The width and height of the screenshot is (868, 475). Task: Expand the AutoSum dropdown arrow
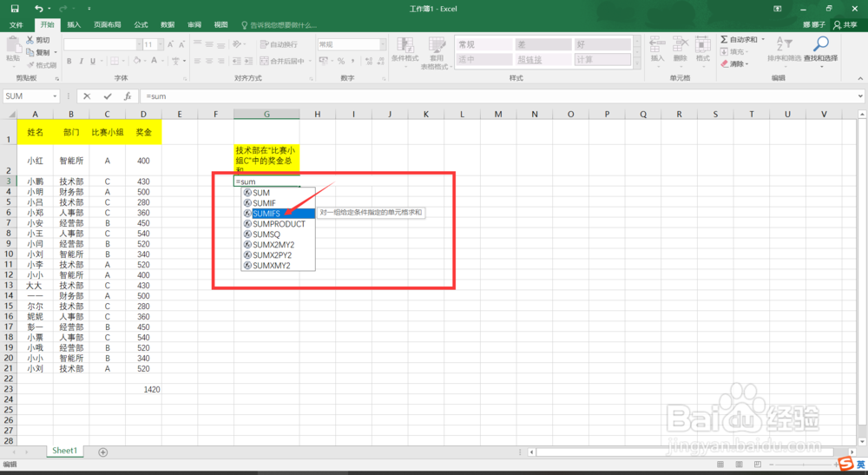[763, 39]
